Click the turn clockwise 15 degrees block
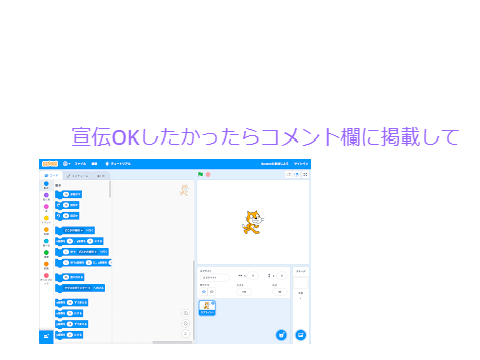 (67, 205)
